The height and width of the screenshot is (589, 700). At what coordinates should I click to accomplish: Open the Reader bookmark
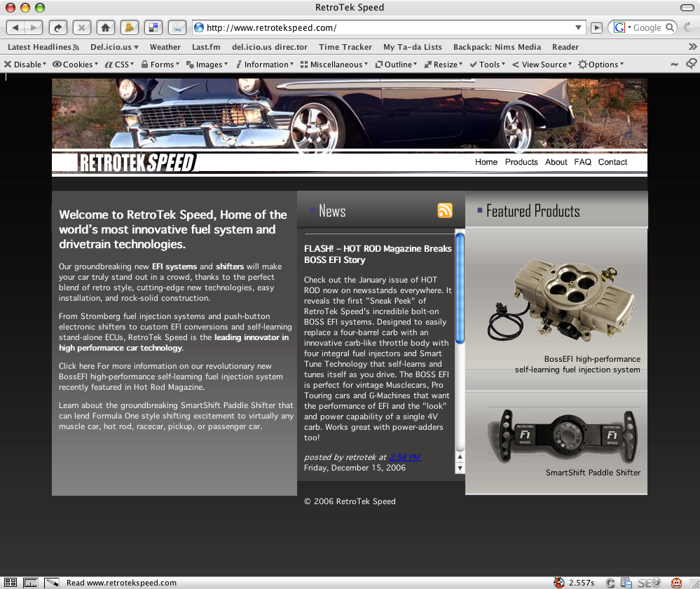pos(565,47)
